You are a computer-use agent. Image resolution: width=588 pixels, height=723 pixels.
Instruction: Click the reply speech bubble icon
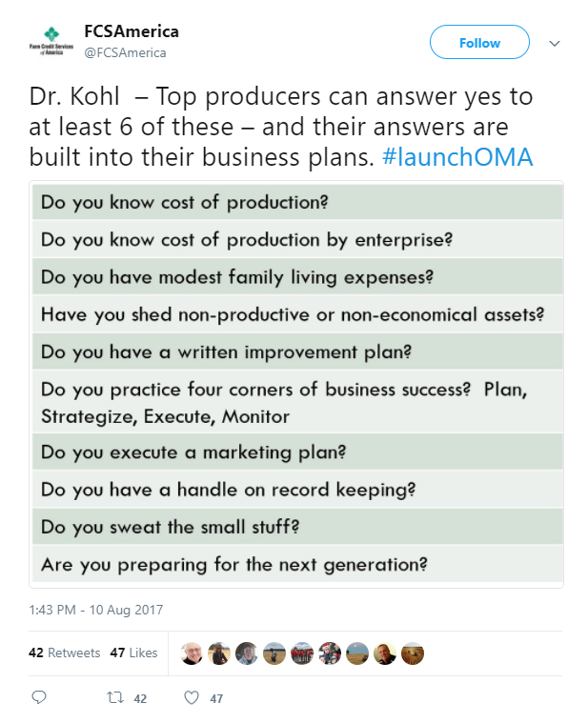[39, 697]
